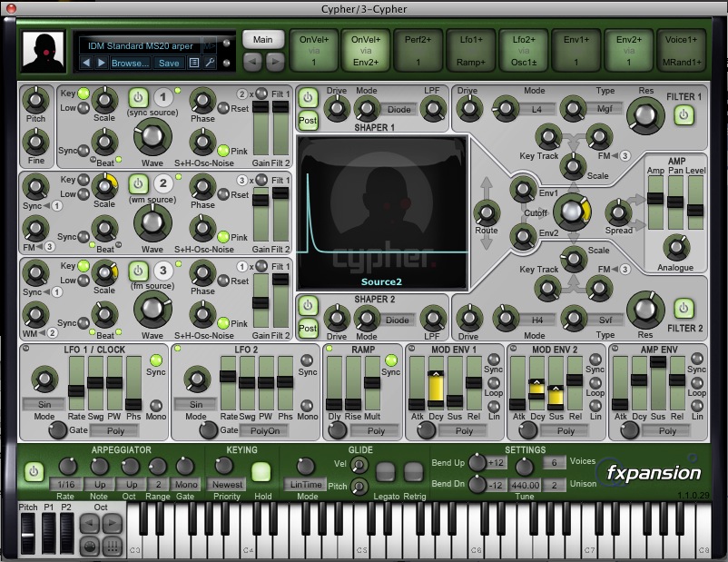The image size is (728, 562).
Task: Click the master Pitch knob
Action: click(35, 100)
